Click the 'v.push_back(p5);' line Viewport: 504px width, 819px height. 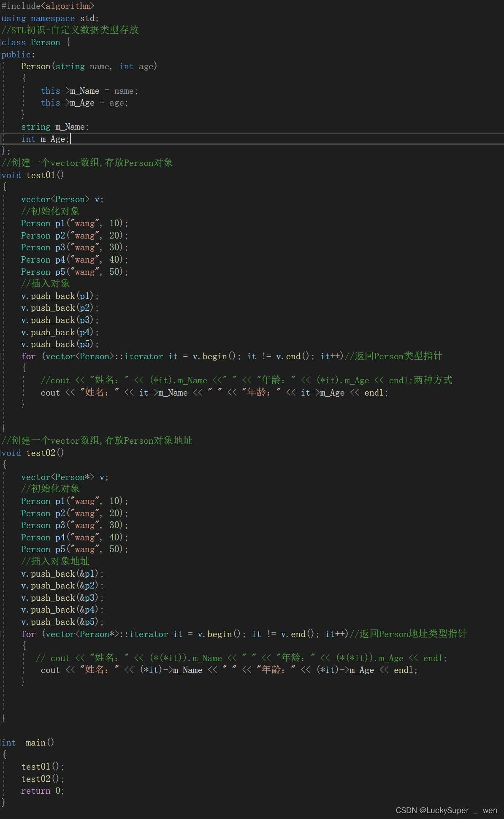[x=60, y=344]
